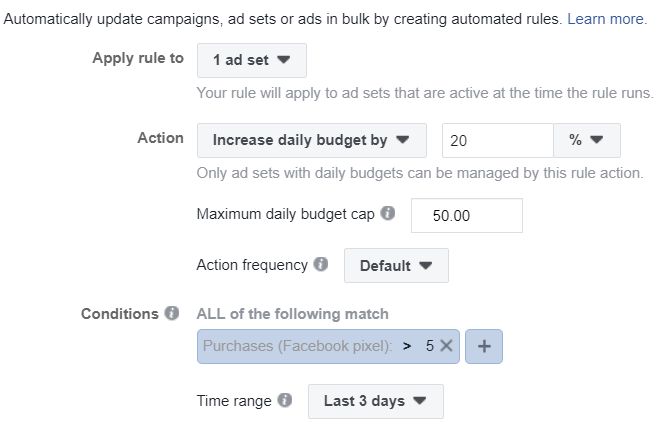Image resolution: width=666 pixels, height=427 pixels.
Task: Click the greater-than operator in the condition
Action: [x=407, y=346]
